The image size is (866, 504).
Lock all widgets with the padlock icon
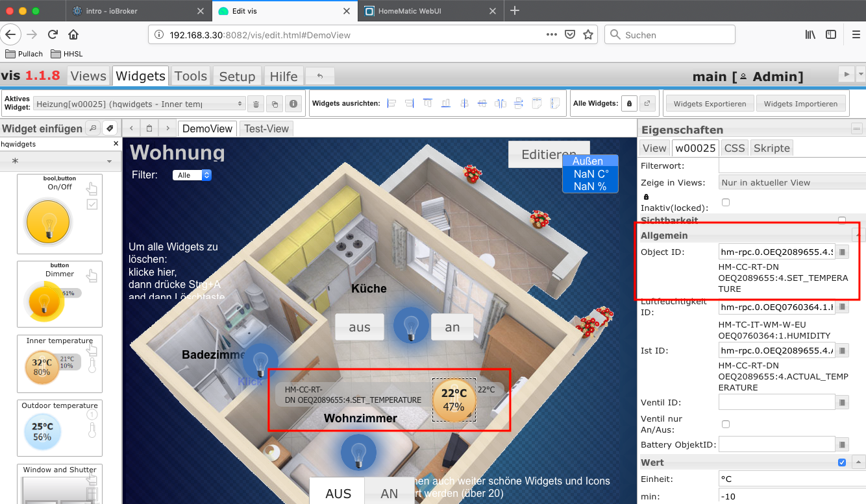point(629,104)
